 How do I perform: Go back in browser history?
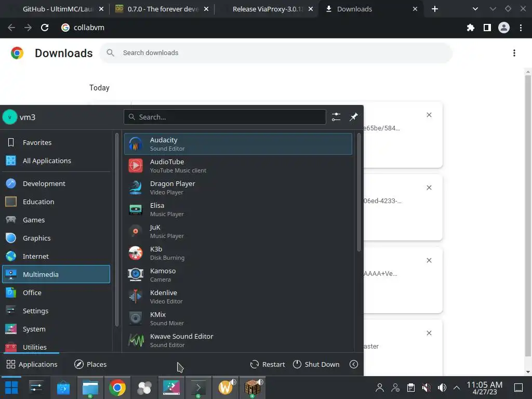pyautogui.click(x=11, y=28)
